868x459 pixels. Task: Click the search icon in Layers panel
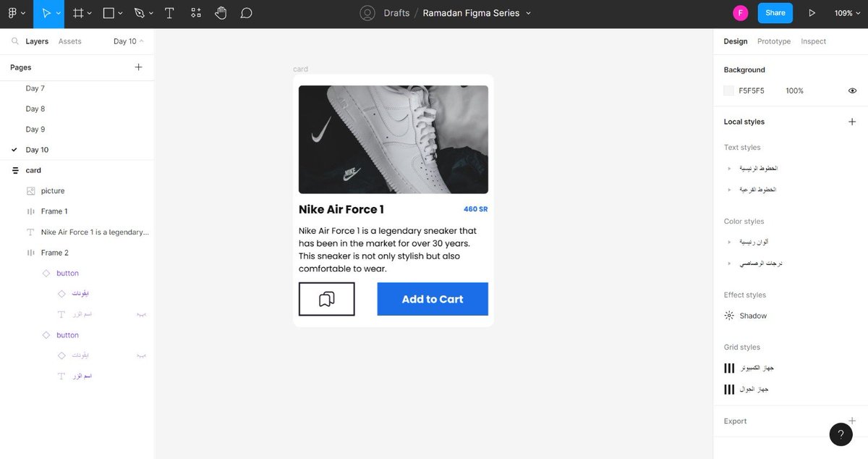tap(14, 41)
